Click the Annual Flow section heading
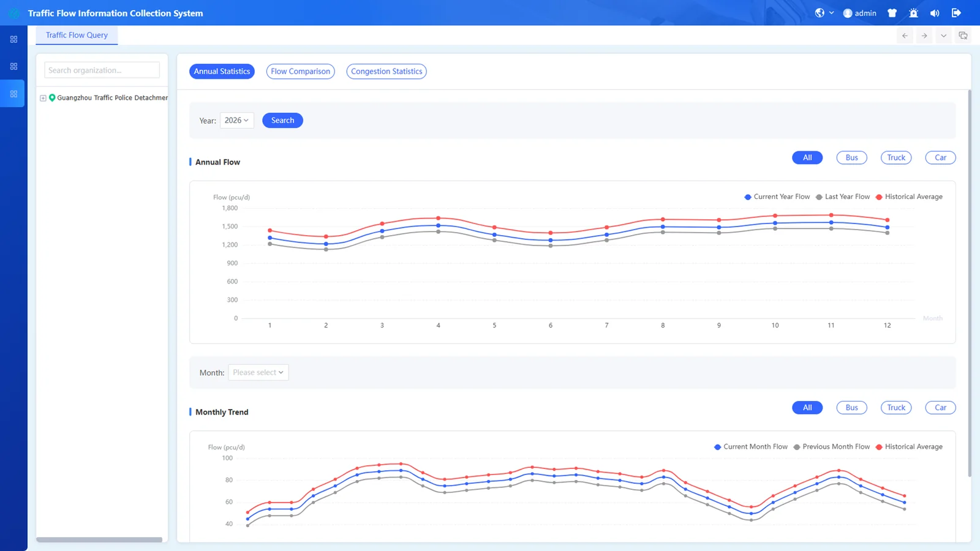The height and width of the screenshot is (551, 980). click(217, 162)
